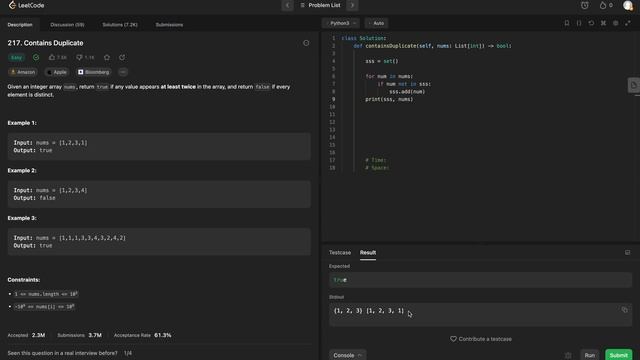Reset code to default icon

click(x=591, y=23)
